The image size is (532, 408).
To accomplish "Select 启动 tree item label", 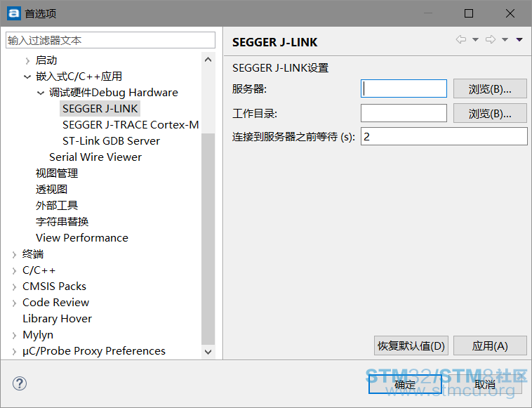I will pos(46,60).
